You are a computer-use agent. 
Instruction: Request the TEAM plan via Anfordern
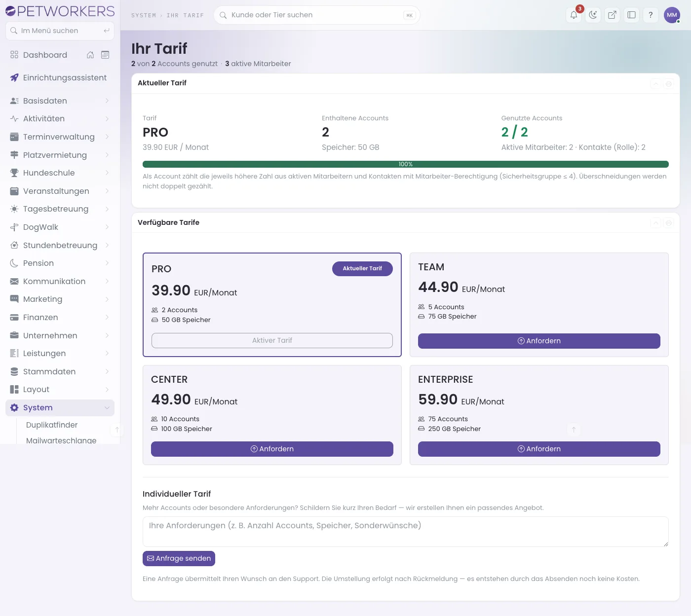(x=539, y=341)
